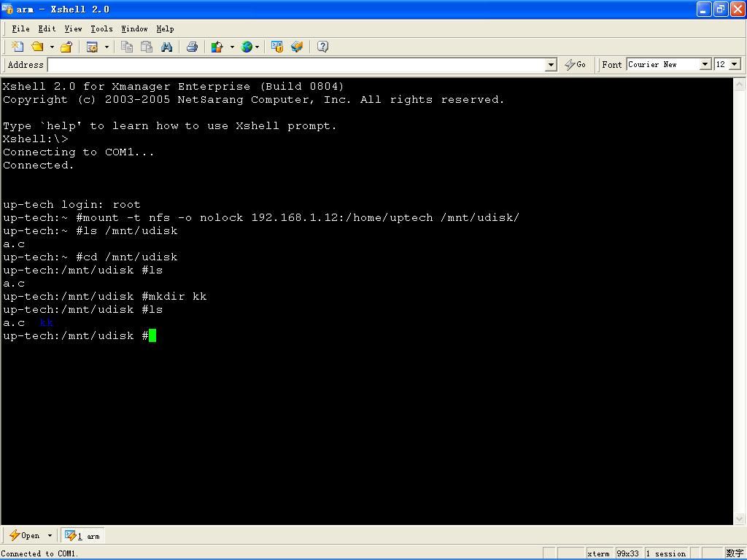Click the globe encoding toolbar icon

tap(247, 47)
